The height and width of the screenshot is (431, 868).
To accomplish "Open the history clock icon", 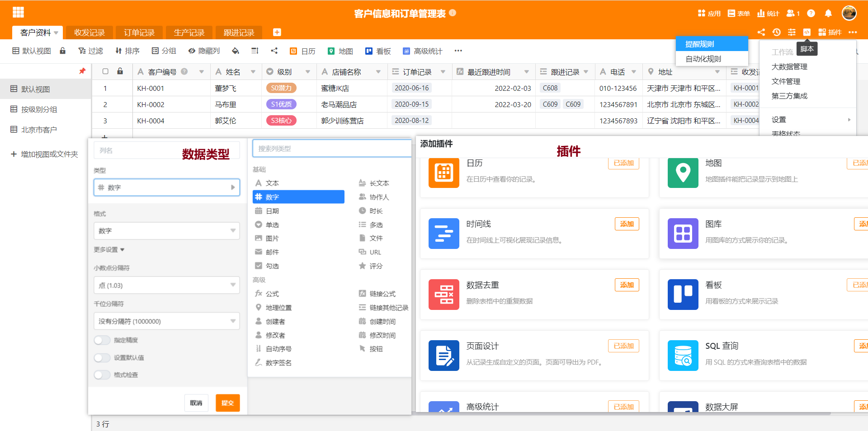I will pos(777,32).
